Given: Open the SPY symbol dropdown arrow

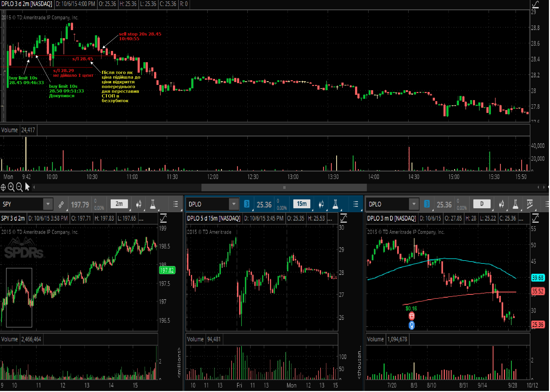Looking at the screenshot, I should coord(48,204).
